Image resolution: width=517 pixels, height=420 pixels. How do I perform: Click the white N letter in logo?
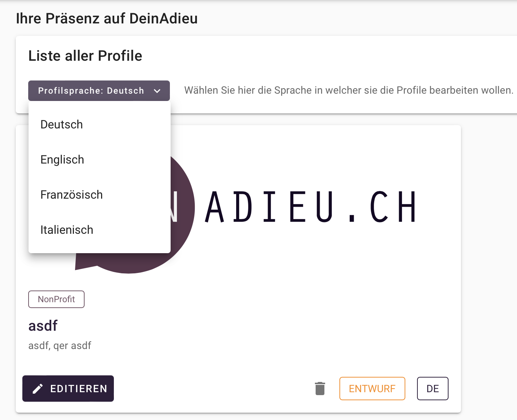point(175,207)
